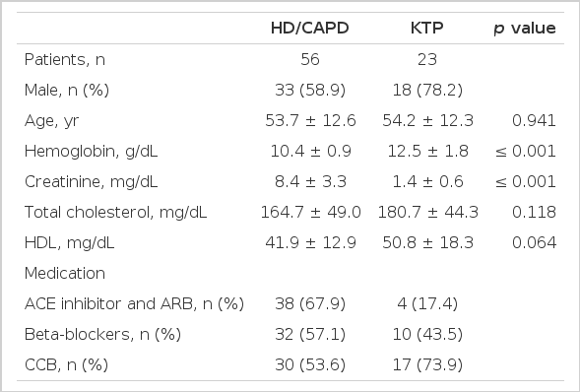Click the HD/CAPD column header
This screenshot has height=392, width=580.
coord(310,29)
